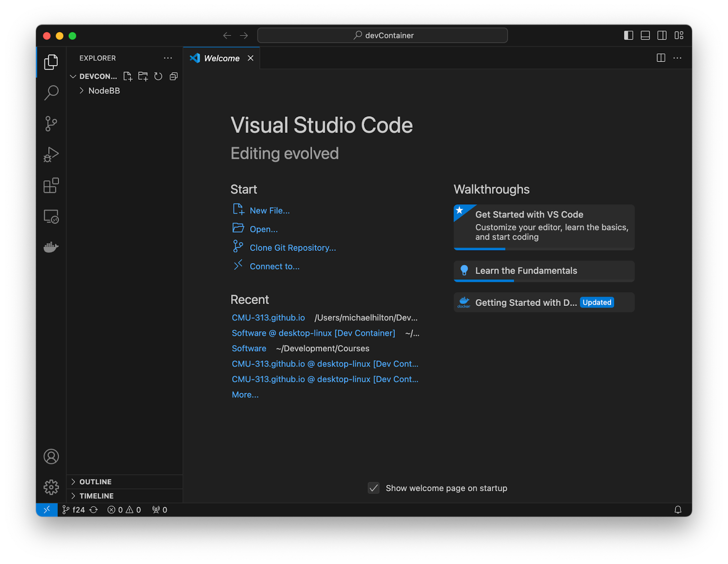Click the New File icon in Explorer header
Screen dimensions: 728x564
(128, 76)
